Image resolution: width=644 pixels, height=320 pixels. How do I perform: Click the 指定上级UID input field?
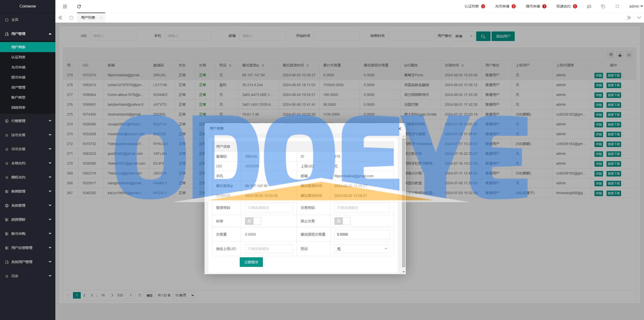coord(269,249)
